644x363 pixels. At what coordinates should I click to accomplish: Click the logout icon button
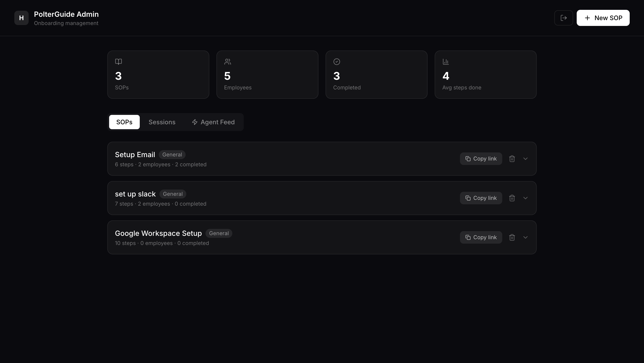563,18
